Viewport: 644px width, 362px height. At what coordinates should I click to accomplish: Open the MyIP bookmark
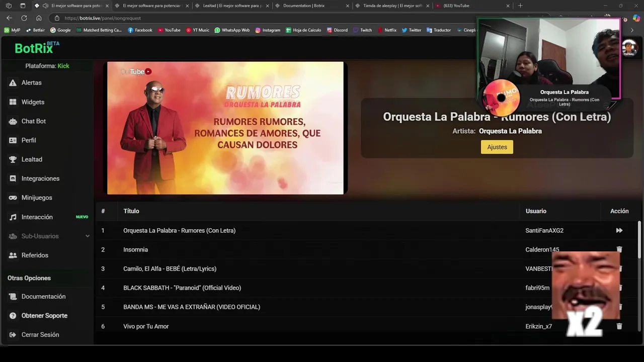click(12, 30)
